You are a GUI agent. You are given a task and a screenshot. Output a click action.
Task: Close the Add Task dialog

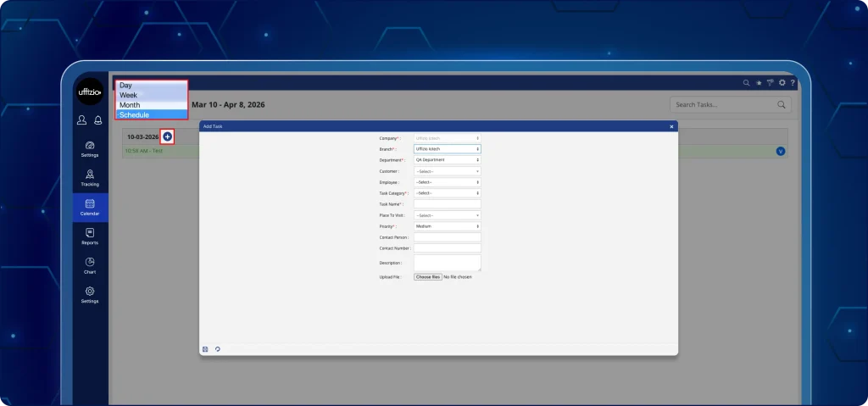coord(671,127)
